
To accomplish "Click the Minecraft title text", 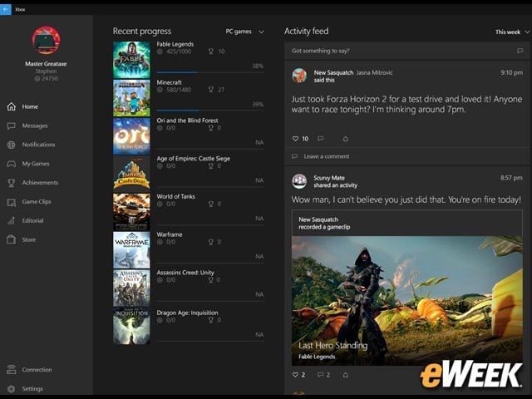I will click(x=169, y=82).
